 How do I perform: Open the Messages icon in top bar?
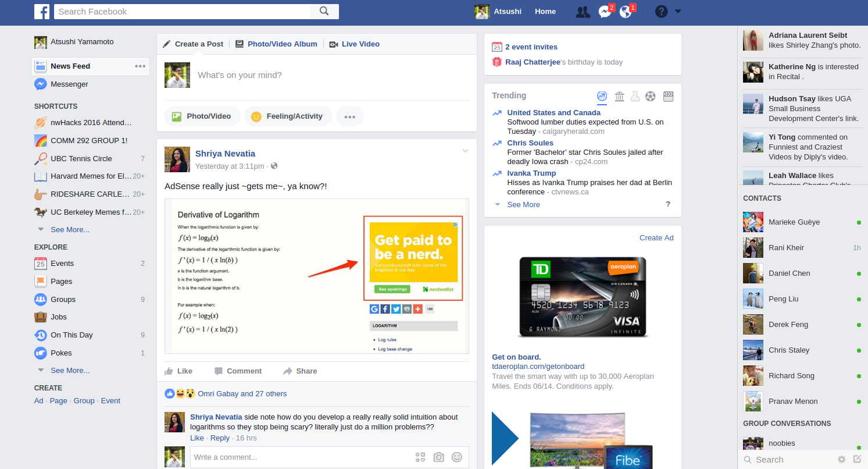point(605,12)
